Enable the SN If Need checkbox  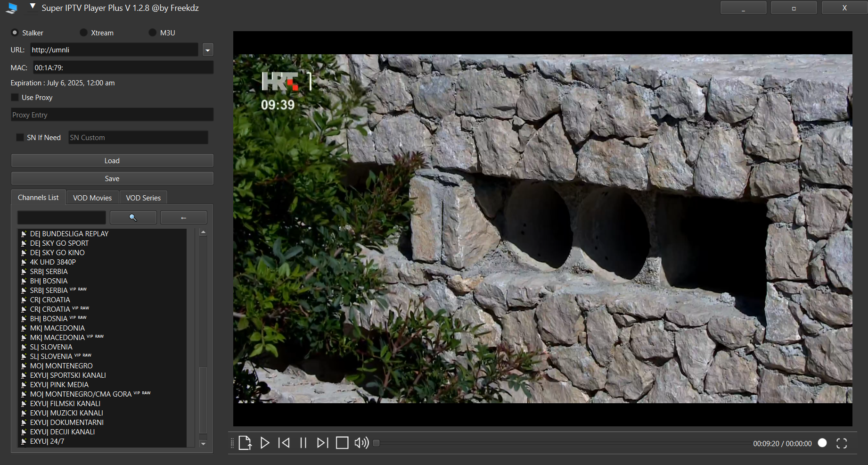[20, 137]
